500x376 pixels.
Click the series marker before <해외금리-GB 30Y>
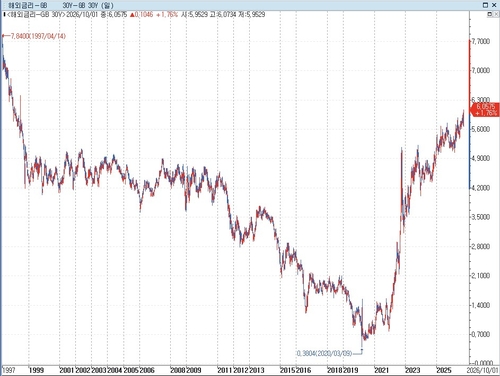click(x=4, y=14)
